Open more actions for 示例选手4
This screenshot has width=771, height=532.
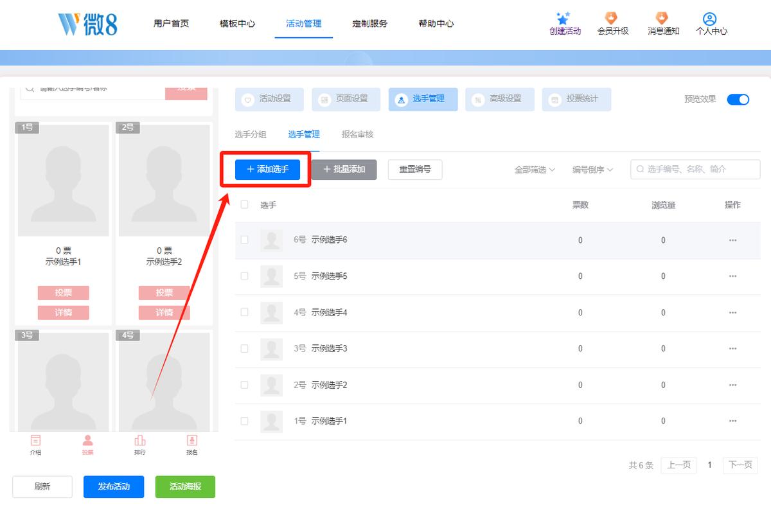[x=732, y=312]
